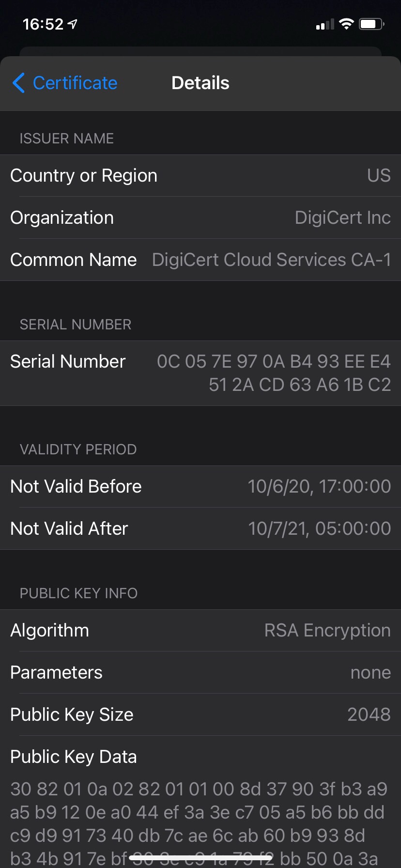Image resolution: width=401 pixels, height=868 pixels.
Task: Select the Algorithm RSA Encryption row
Action: click(200, 630)
